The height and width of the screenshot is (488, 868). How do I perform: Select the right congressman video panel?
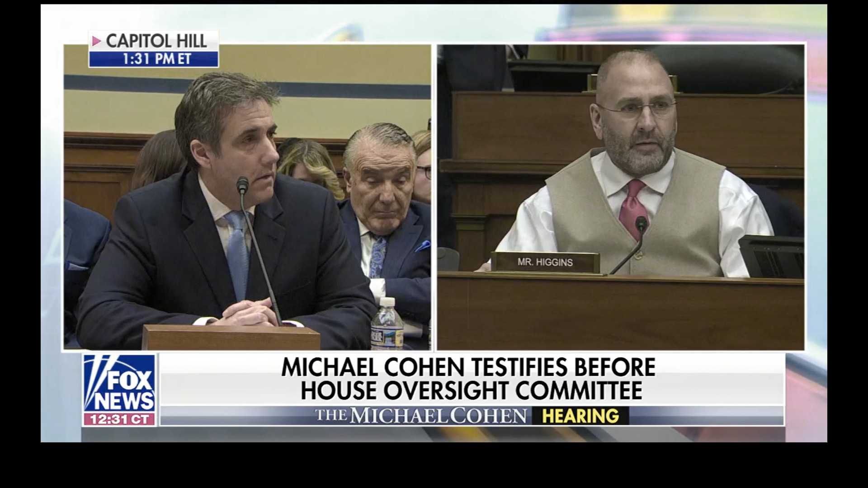point(621,197)
